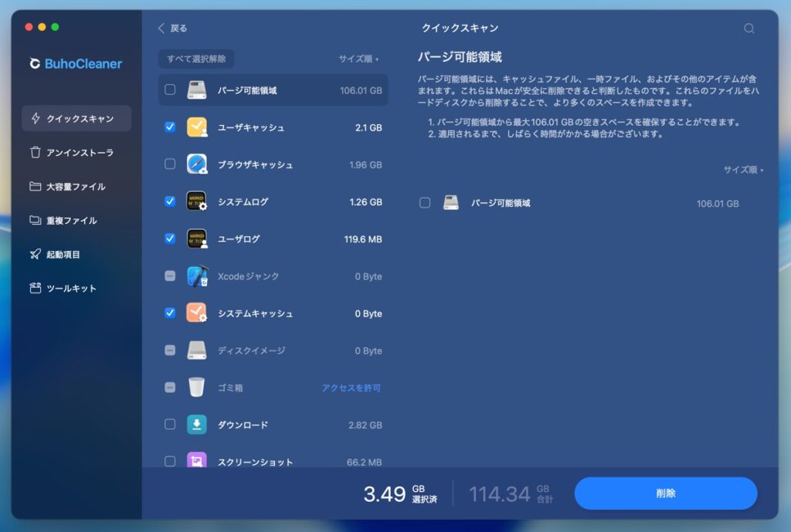This screenshot has width=791, height=532.
Task: Click the Screenshots purple icon
Action: click(x=196, y=461)
